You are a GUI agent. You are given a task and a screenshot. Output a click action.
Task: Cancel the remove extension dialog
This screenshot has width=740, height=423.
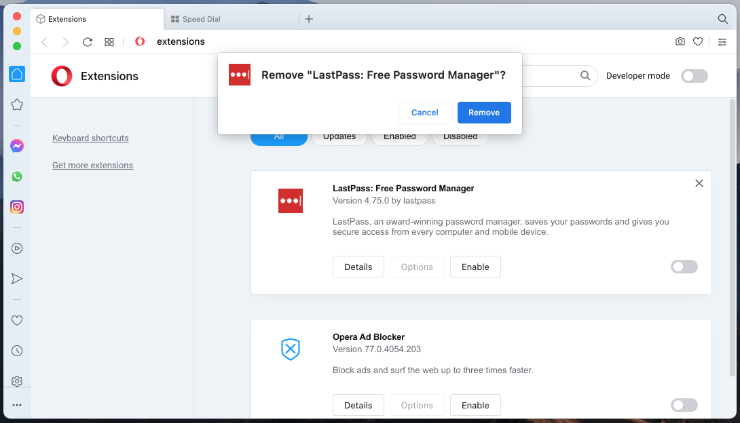(x=425, y=112)
